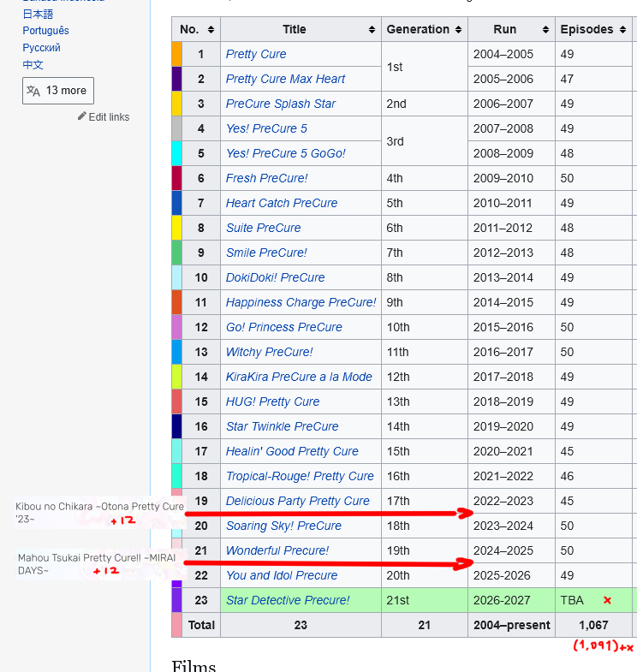The width and height of the screenshot is (637, 672).
Task: Expand the 13 more languages list
Action: pyautogui.click(x=58, y=91)
